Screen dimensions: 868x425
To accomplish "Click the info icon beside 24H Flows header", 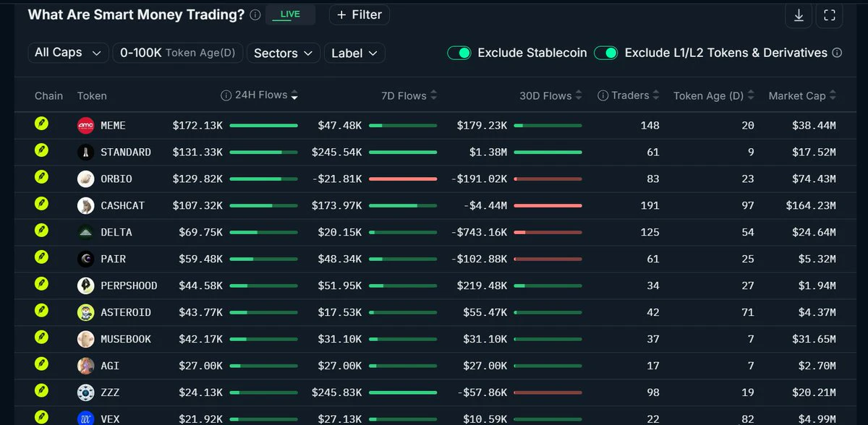I will pyautogui.click(x=226, y=95).
